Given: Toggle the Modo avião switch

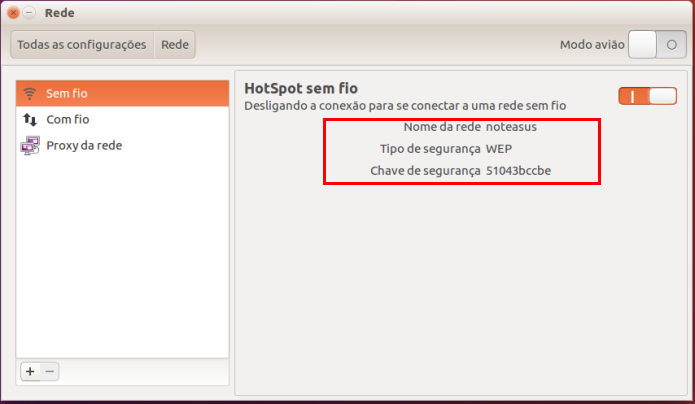Looking at the screenshot, I should pos(657,44).
